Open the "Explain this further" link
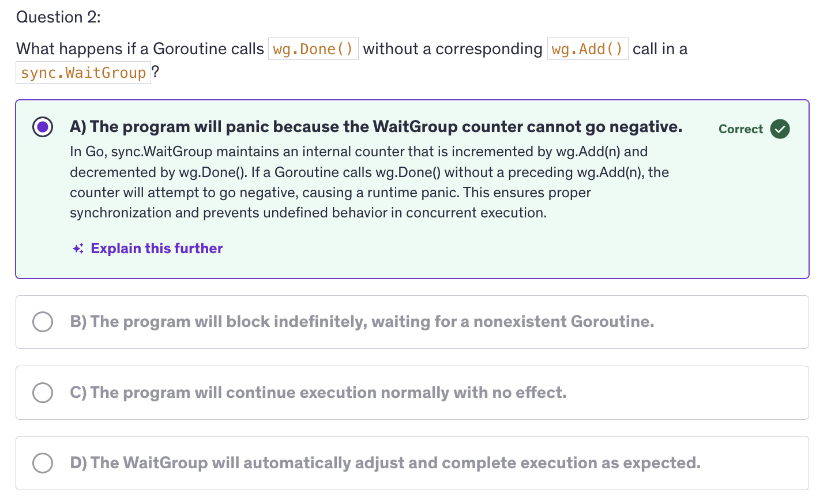 (156, 249)
